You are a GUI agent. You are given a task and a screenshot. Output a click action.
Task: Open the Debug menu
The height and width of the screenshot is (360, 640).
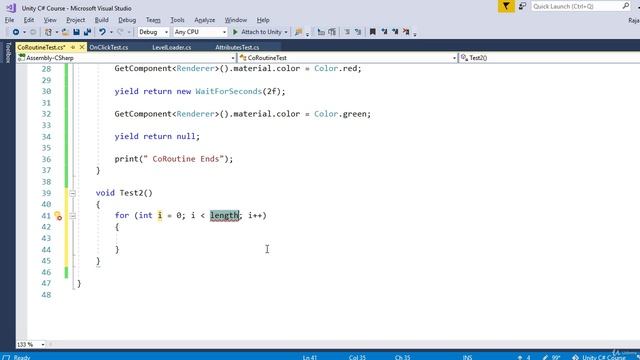127,20
